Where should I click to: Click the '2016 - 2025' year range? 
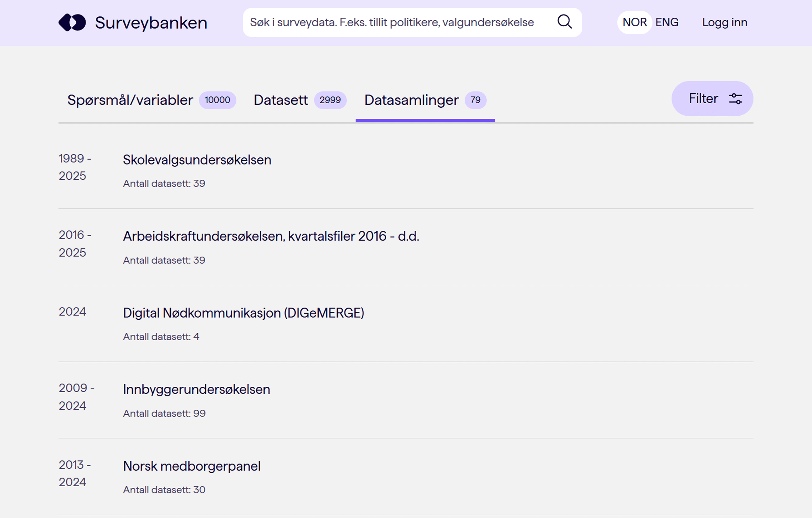pyautogui.click(x=75, y=244)
